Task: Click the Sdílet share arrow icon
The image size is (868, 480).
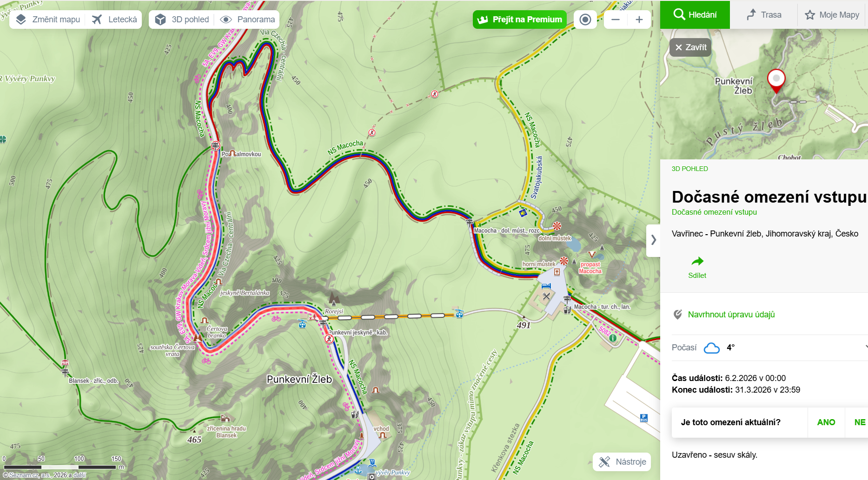Action: pyautogui.click(x=697, y=261)
